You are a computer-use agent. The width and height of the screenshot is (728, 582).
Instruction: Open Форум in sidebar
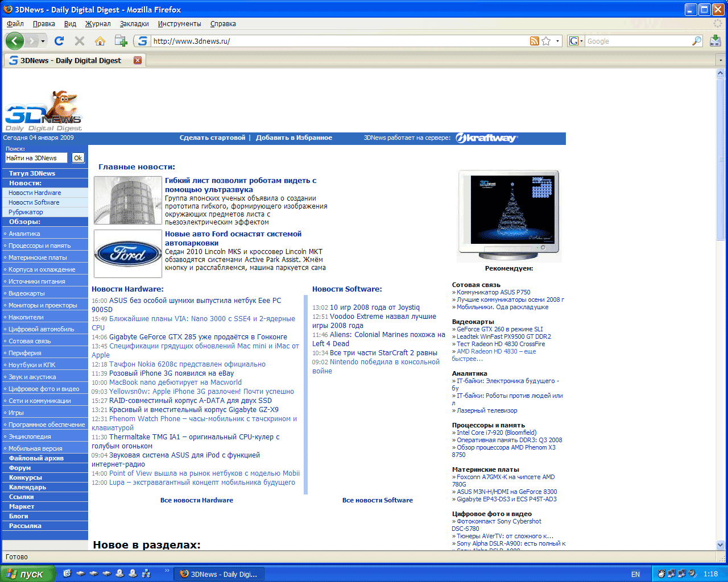pos(20,468)
